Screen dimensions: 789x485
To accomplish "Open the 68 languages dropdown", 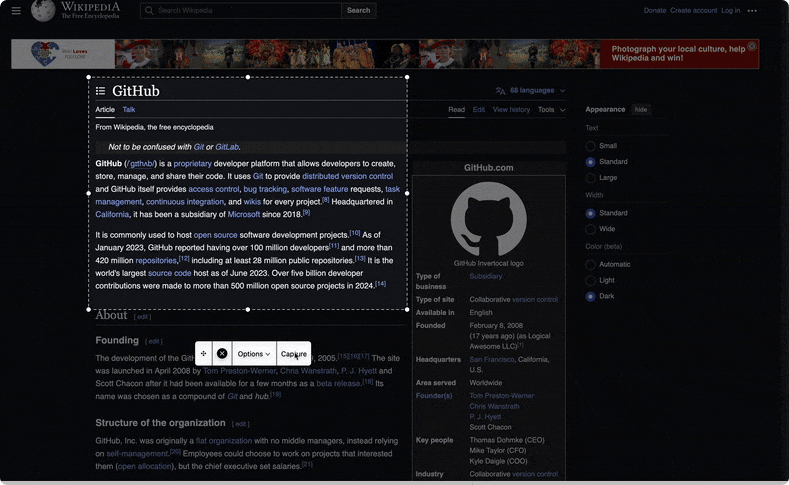I will pyautogui.click(x=530, y=90).
